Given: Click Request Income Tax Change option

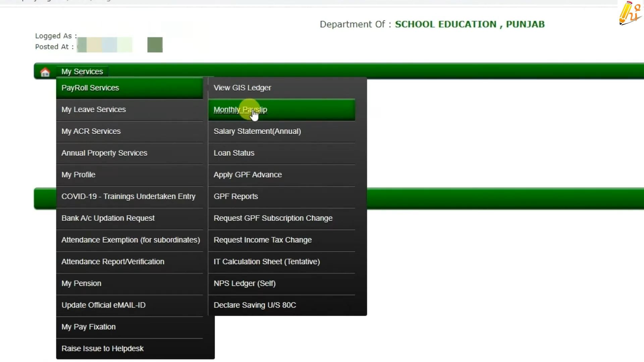Looking at the screenshot, I should click(263, 240).
